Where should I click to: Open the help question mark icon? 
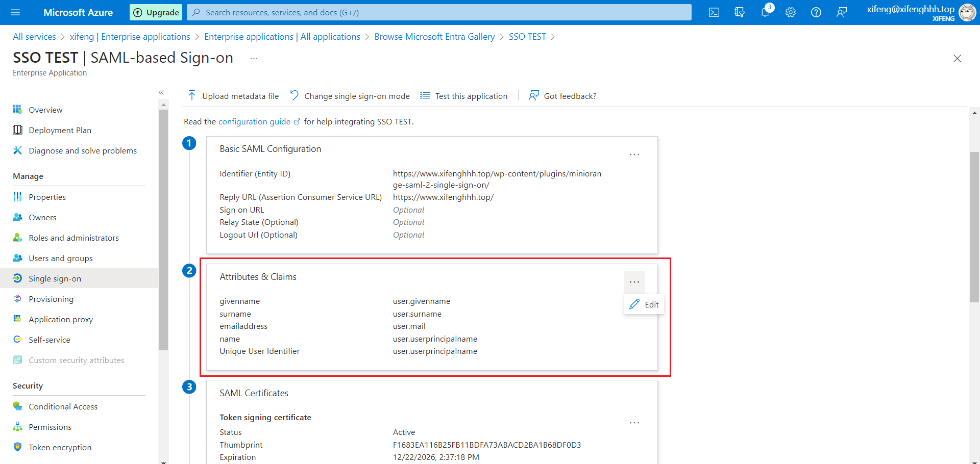(816, 12)
